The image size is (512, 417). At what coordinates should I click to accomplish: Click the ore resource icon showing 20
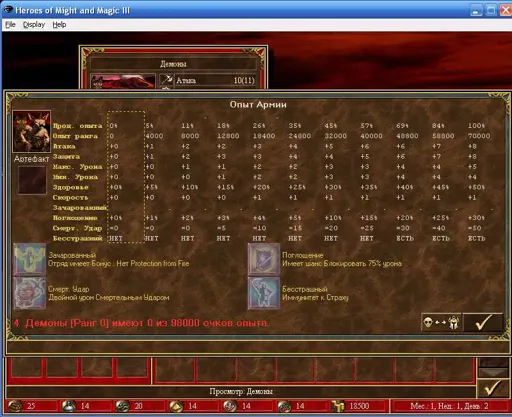pos(122,406)
